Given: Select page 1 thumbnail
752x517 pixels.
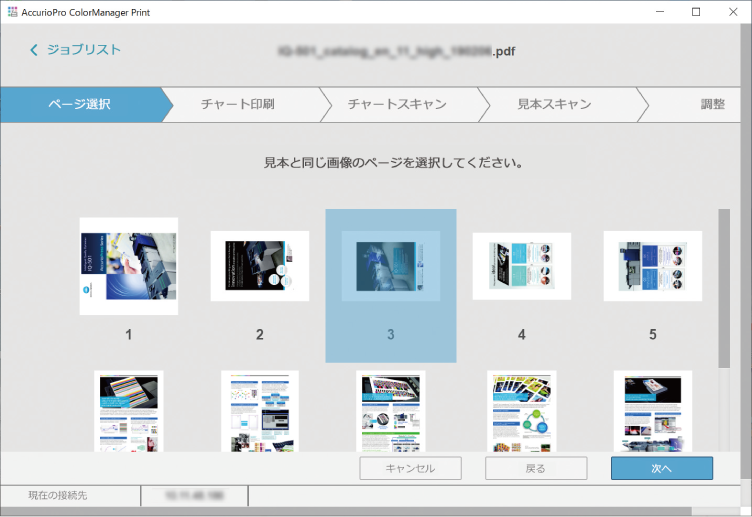Looking at the screenshot, I should pos(129,266).
